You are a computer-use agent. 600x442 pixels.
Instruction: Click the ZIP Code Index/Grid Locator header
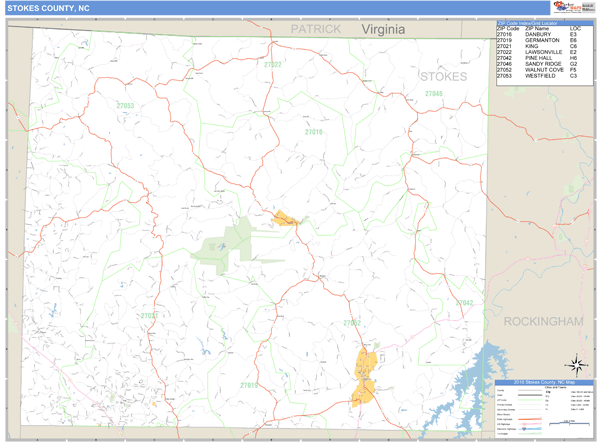(x=538, y=21)
